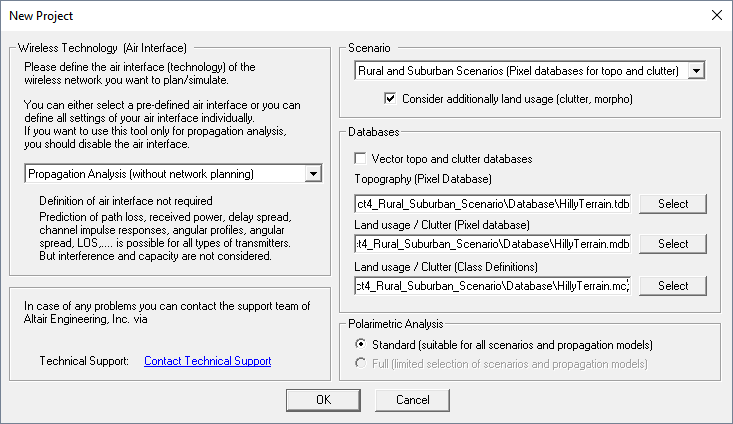The width and height of the screenshot is (733, 424).
Task: Cancel the New Project dialog
Action: coord(412,400)
